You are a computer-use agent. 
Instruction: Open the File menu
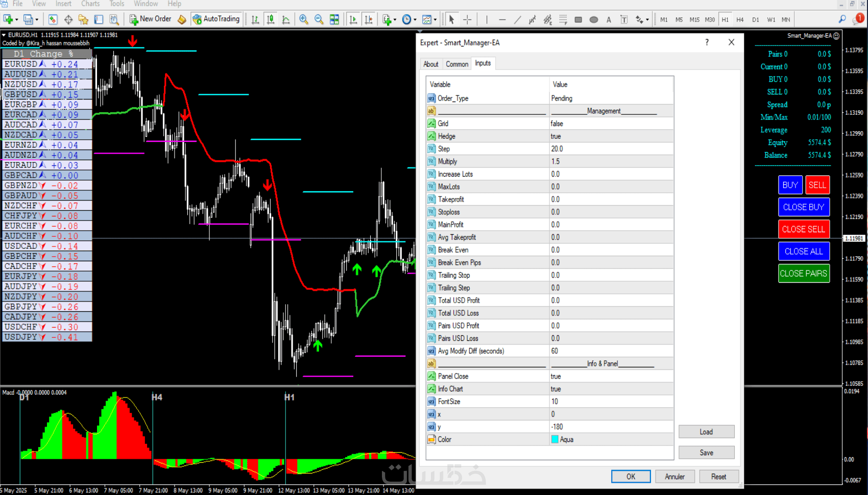pyautogui.click(x=17, y=4)
